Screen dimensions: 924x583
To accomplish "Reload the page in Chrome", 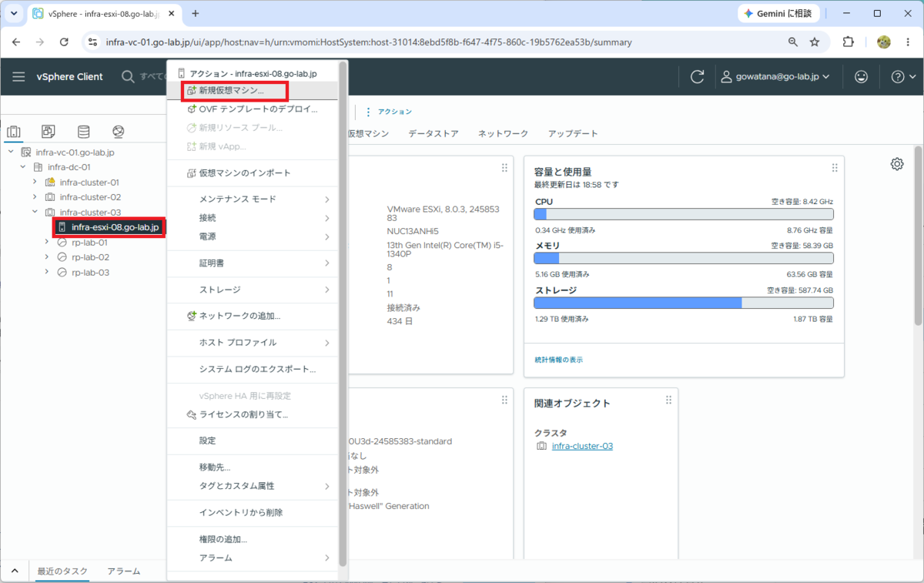I will click(65, 42).
